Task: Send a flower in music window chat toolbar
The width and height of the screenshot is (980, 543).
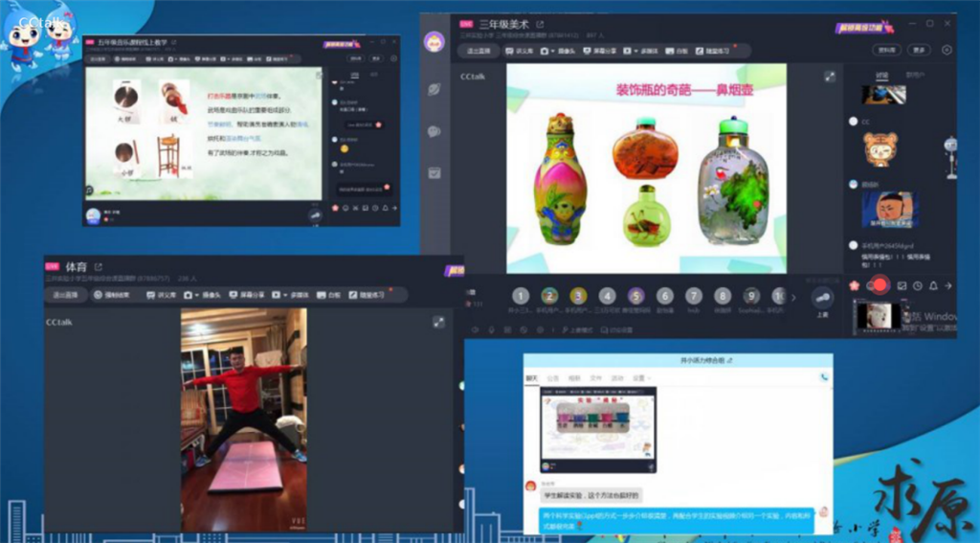Action: (x=335, y=209)
